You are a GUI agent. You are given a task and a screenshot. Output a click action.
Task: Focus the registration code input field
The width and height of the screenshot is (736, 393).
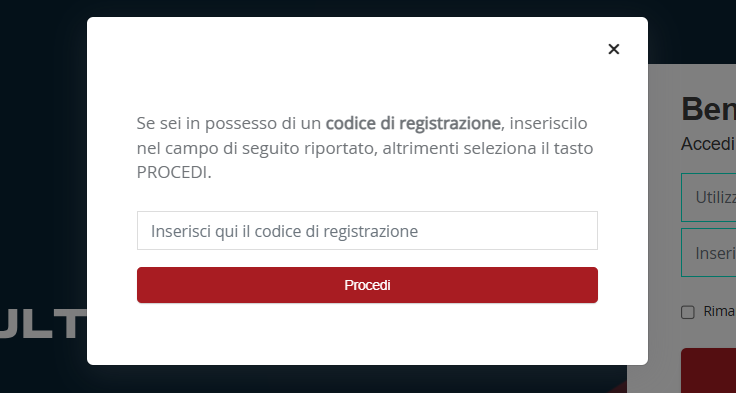point(367,231)
